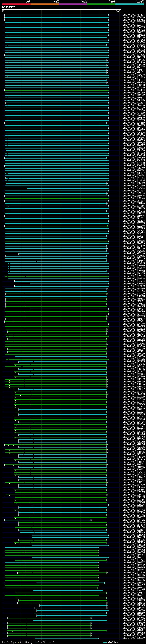Open hit UniRef100_P05348
The image size is (146, 644).
134,593
